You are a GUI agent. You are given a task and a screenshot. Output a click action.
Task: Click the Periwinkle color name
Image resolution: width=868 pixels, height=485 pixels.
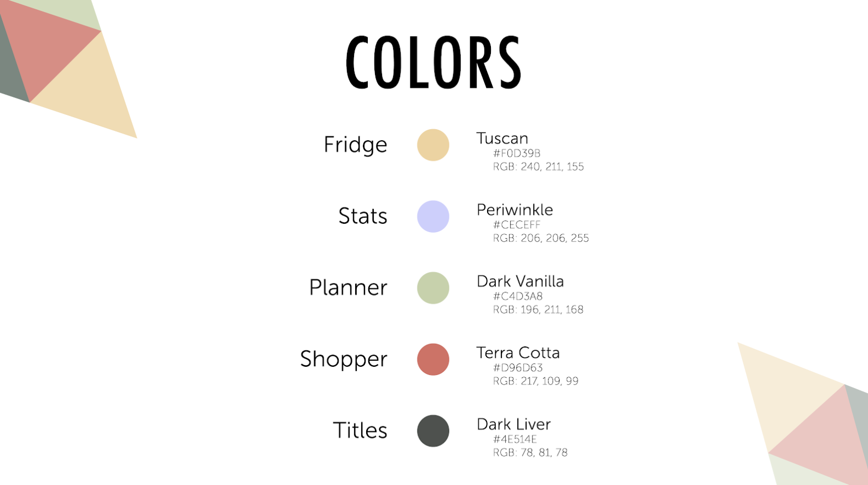click(514, 210)
